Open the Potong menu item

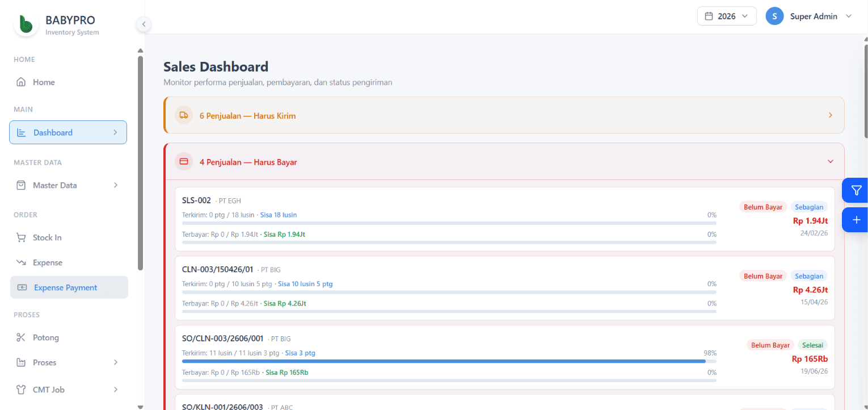tap(68, 337)
